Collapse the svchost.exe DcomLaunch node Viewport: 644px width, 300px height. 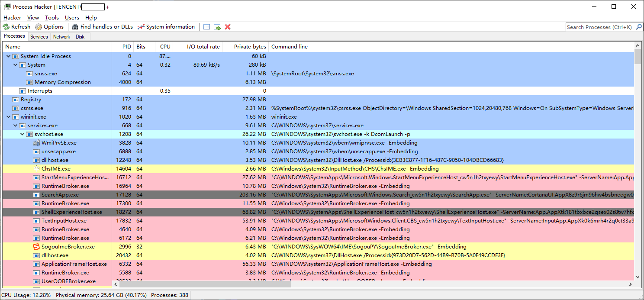click(x=22, y=134)
